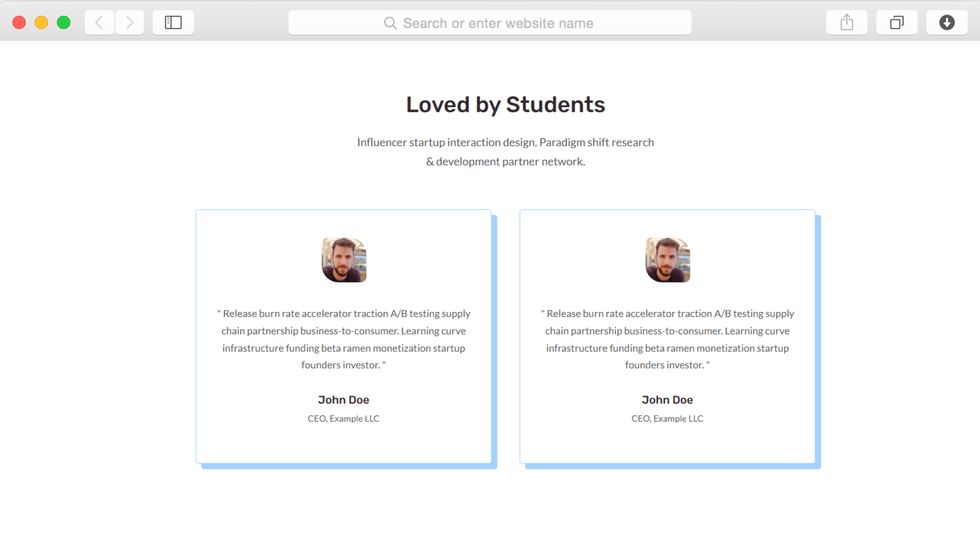Click the browser forward arrow button
The width and height of the screenshot is (980, 551).
[x=129, y=22]
